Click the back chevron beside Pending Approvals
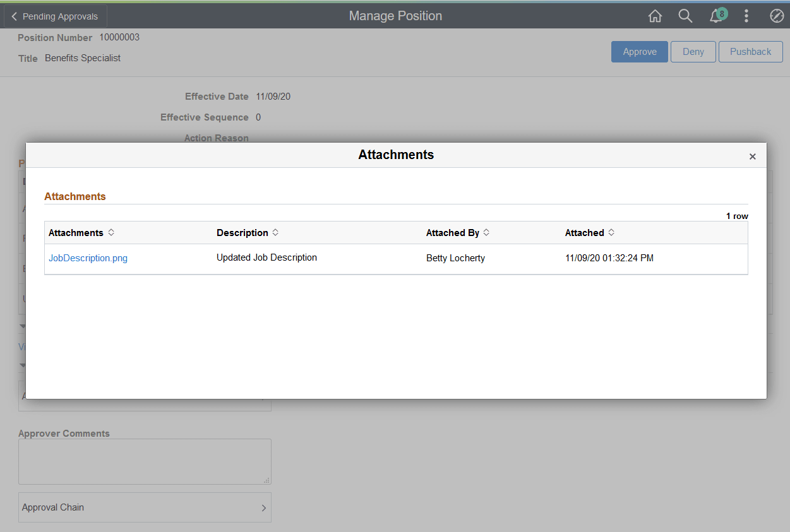790x532 pixels. (x=14, y=16)
